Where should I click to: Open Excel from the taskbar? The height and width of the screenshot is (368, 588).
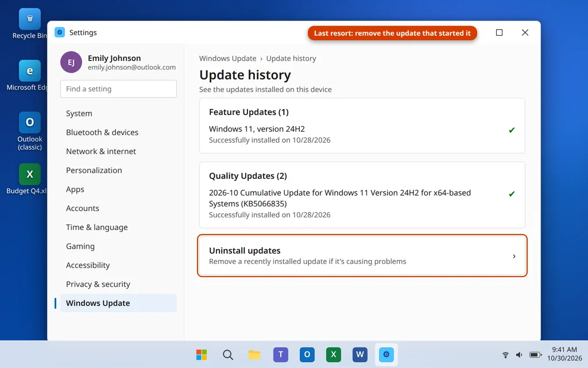[x=334, y=354]
